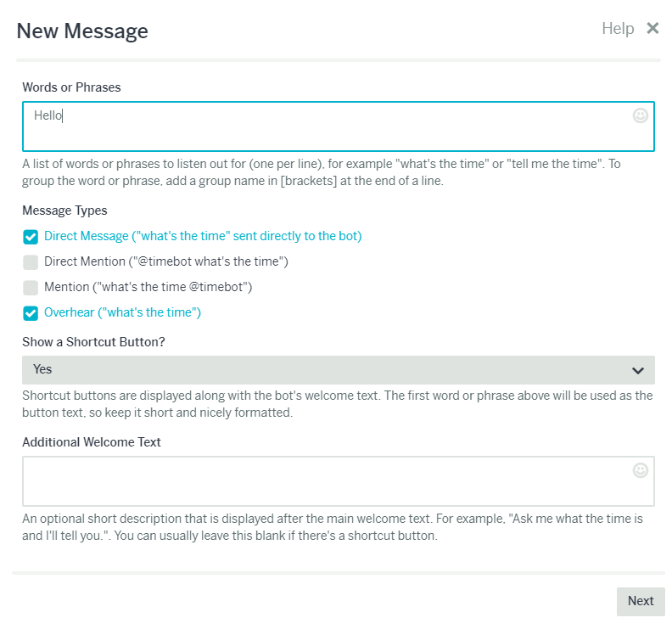Click the Direct Mention "@timebot what's the time" label

pos(165,261)
